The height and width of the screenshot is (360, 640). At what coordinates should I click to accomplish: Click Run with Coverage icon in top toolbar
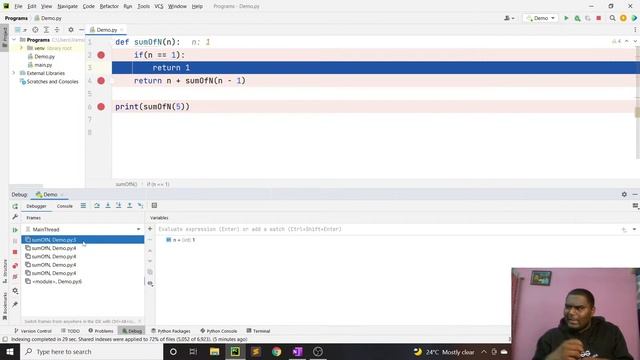pos(588,18)
